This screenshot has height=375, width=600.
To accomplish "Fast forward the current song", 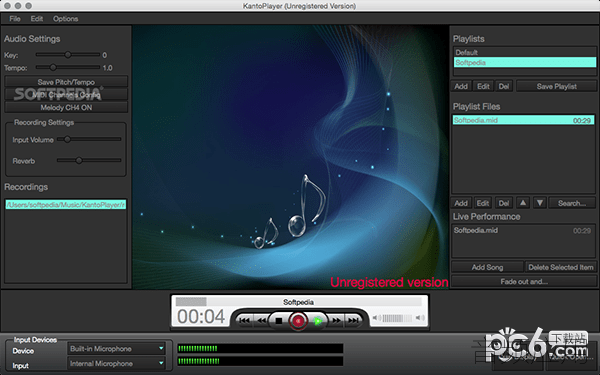I will [x=336, y=321].
